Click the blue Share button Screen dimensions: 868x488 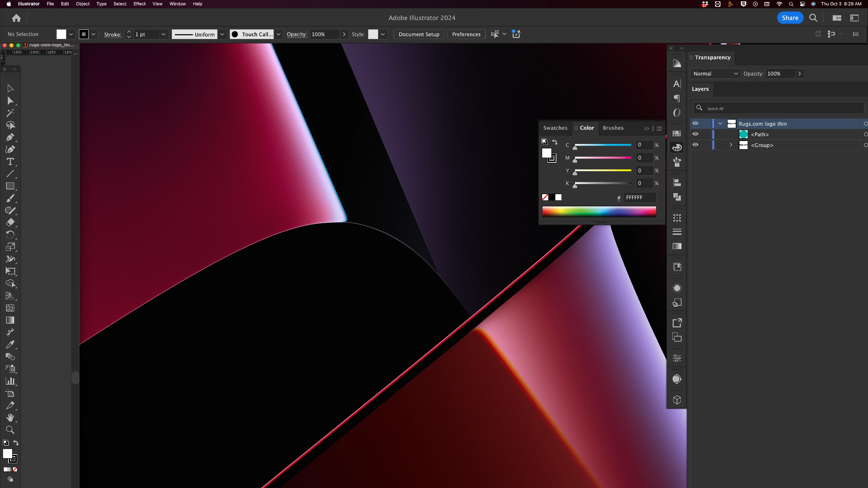(790, 18)
